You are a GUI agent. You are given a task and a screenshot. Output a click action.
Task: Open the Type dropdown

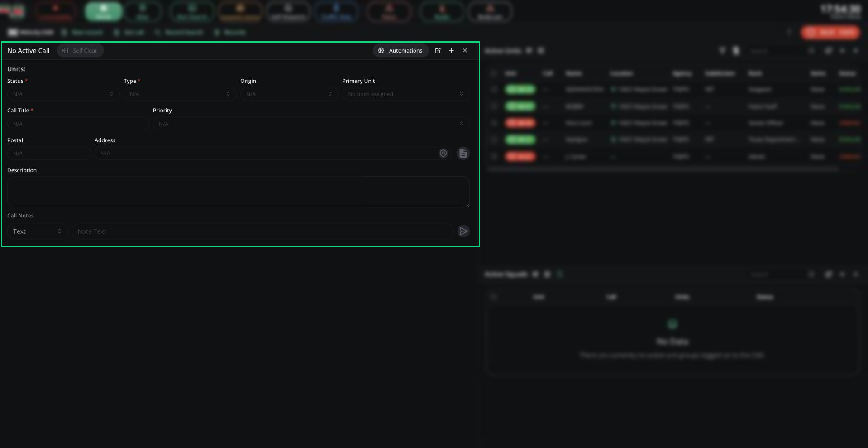pos(180,94)
